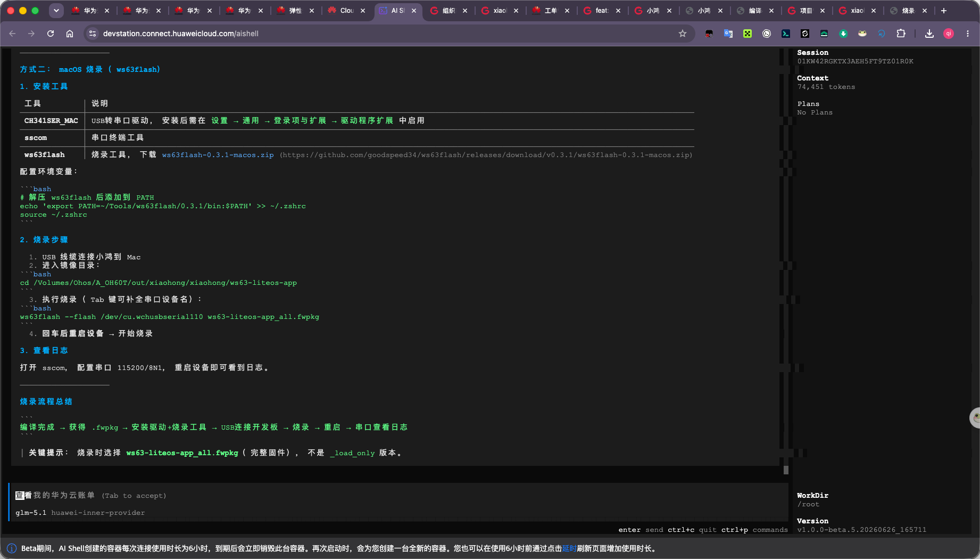Viewport: 980px width, 559px height.
Task: Open the teal dome extension icon
Action: click(x=824, y=34)
